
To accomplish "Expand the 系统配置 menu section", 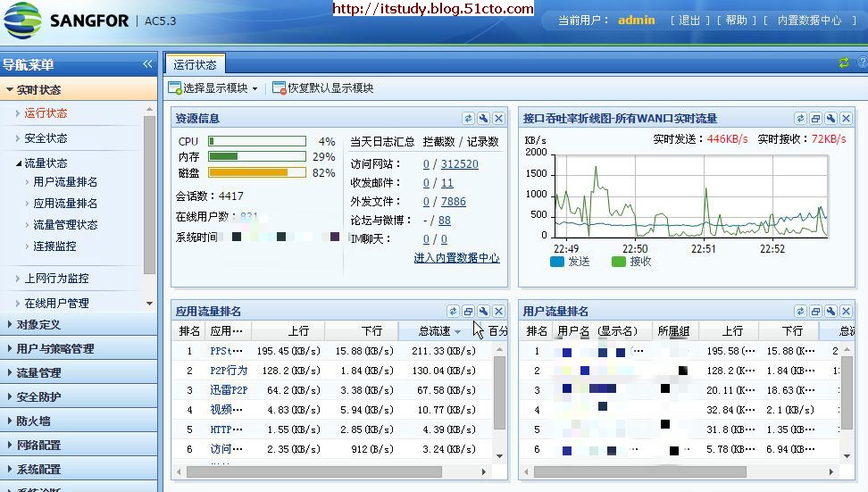I will pos(79,470).
